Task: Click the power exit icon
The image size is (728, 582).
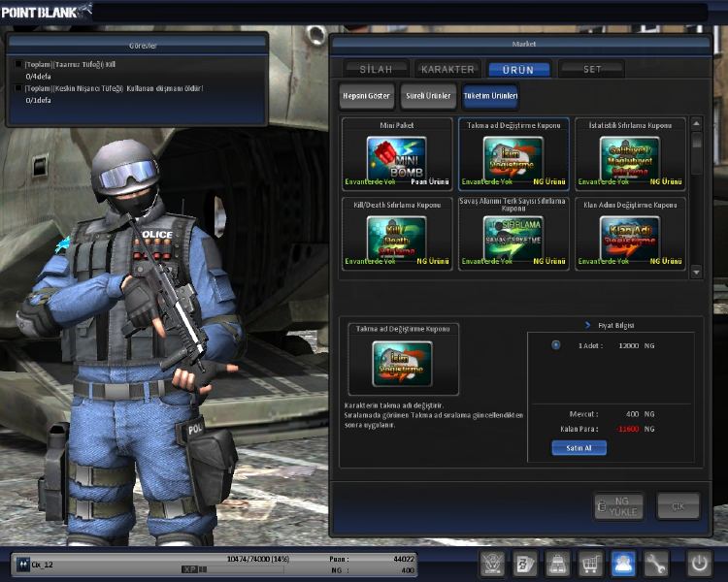Action: coord(699,564)
